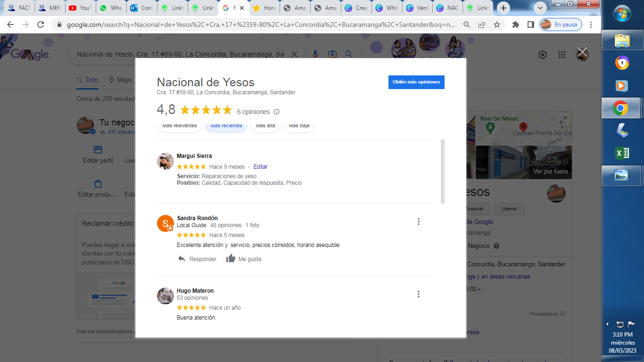Click Editar link on Margui Sierra review
This screenshot has width=644, height=362.
[x=261, y=167]
